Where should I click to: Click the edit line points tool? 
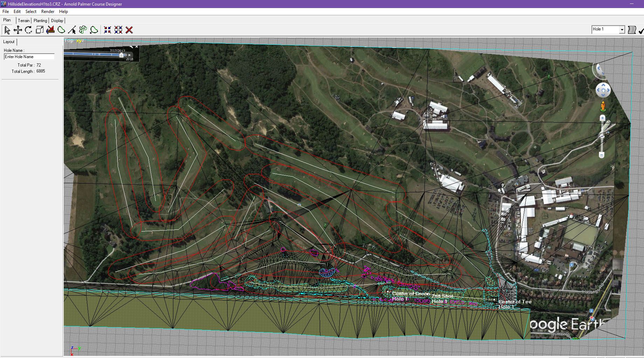tap(72, 30)
